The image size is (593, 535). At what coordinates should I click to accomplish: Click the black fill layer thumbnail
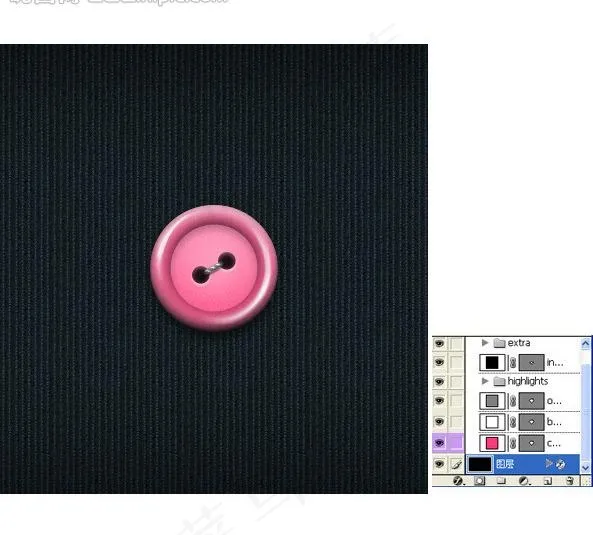(x=492, y=363)
